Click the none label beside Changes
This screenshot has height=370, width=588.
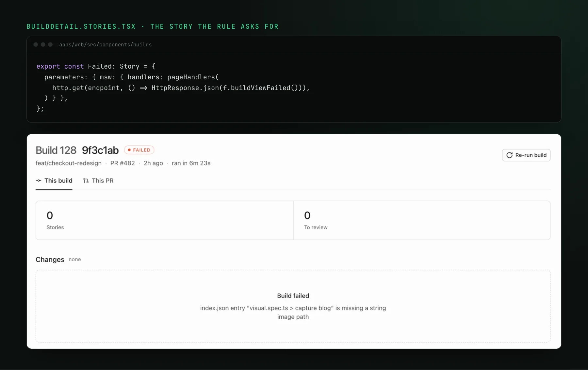point(75,259)
